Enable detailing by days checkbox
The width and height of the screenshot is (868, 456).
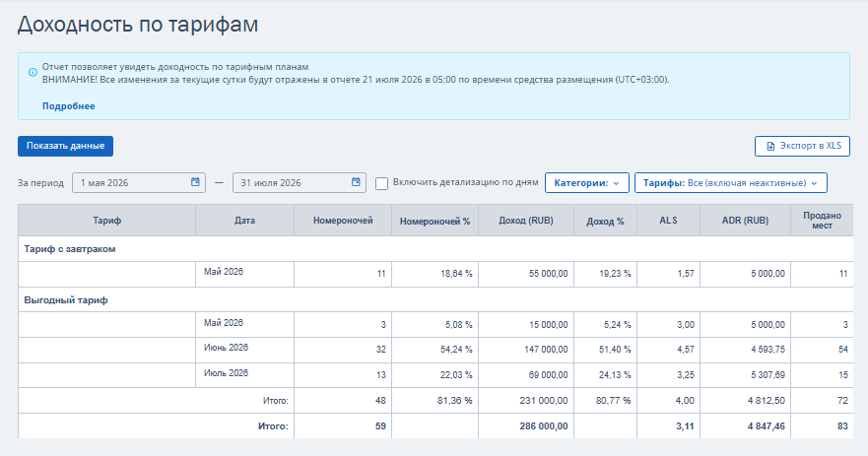pos(381,183)
